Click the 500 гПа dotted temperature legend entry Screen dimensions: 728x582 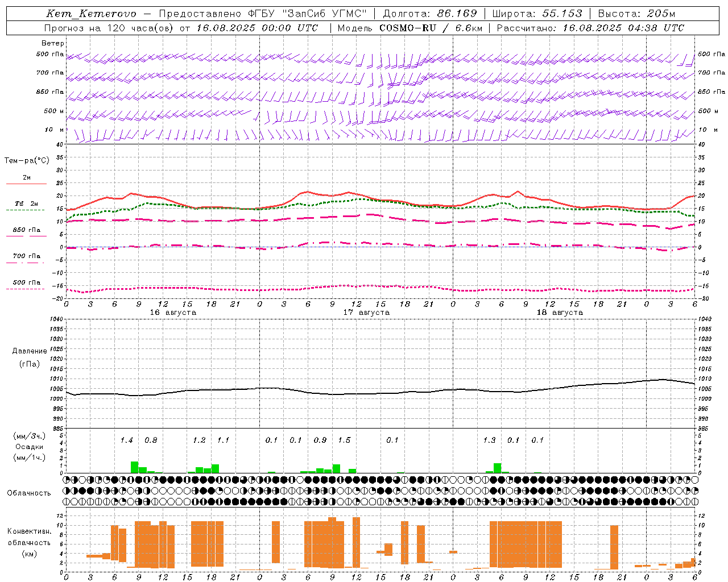tap(26, 282)
